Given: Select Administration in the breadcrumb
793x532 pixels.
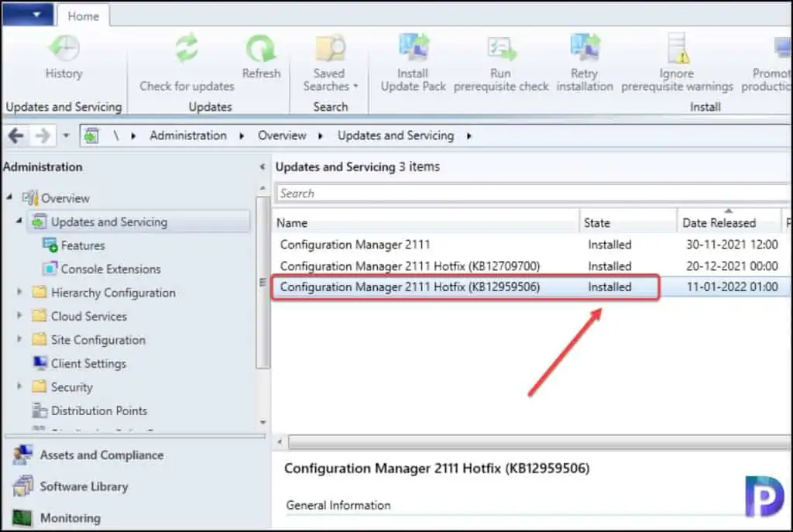Looking at the screenshot, I should [188, 136].
